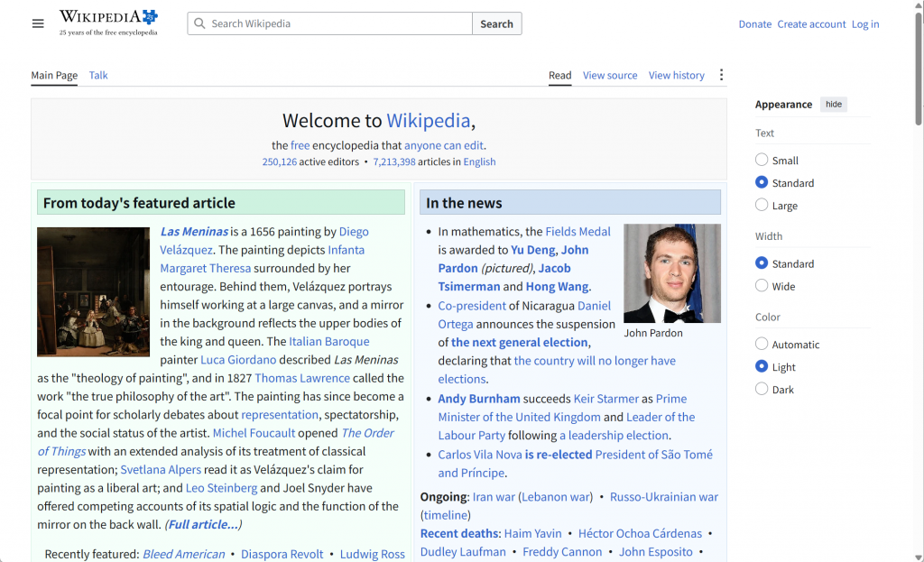Click the Log in link
This screenshot has width=924, height=562.
pyautogui.click(x=865, y=24)
